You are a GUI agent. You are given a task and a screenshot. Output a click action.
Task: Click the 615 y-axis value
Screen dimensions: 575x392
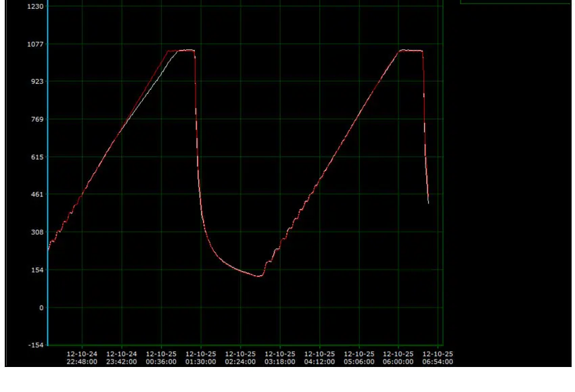pyautogui.click(x=37, y=157)
